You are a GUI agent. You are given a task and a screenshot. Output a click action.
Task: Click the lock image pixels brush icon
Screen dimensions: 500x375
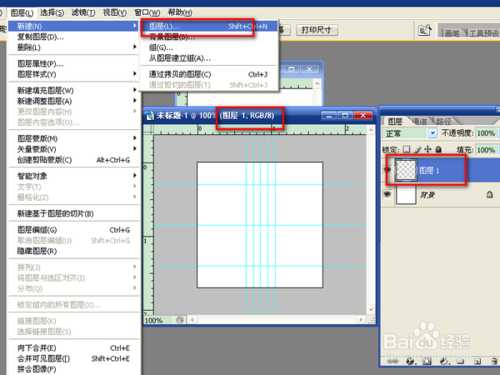[x=418, y=149]
